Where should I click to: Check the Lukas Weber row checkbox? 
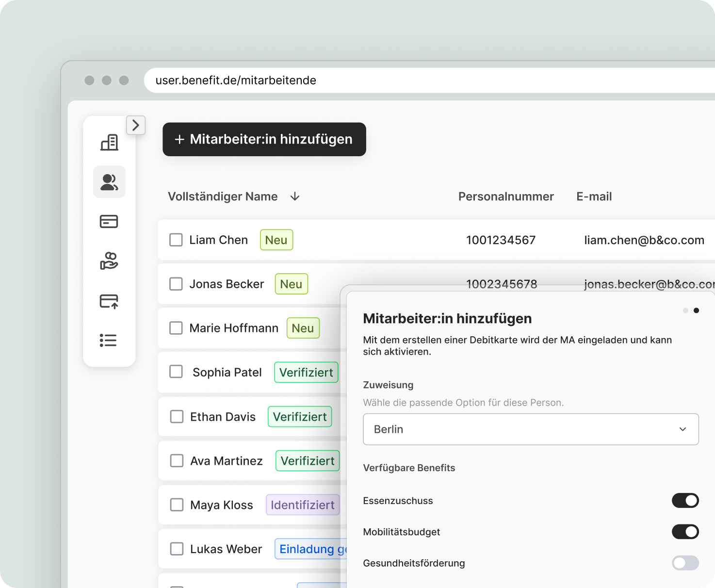coord(177,549)
